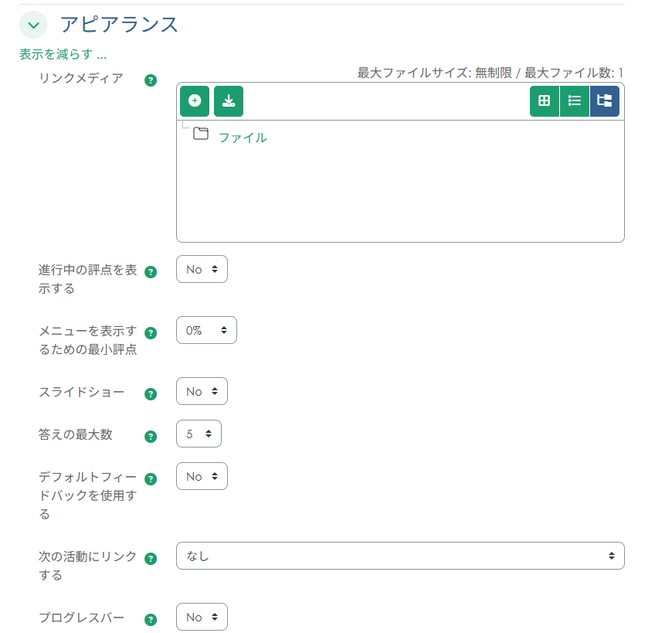Switch file manager to icon view

(x=544, y=100)
